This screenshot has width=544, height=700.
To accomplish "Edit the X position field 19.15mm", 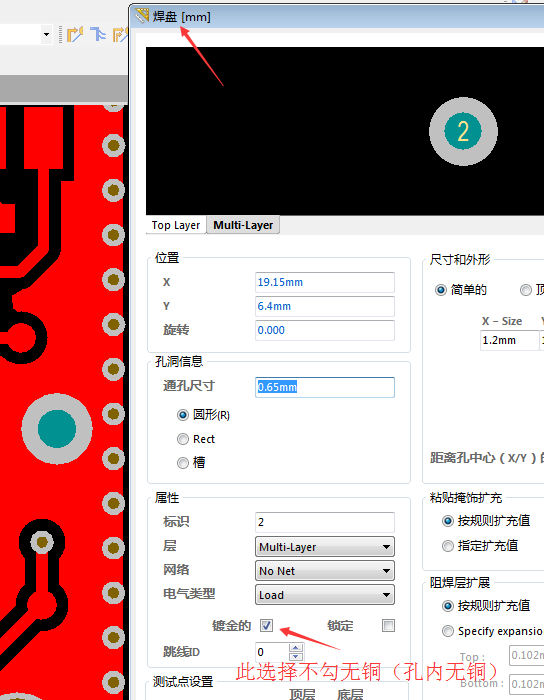I will 324,282.
